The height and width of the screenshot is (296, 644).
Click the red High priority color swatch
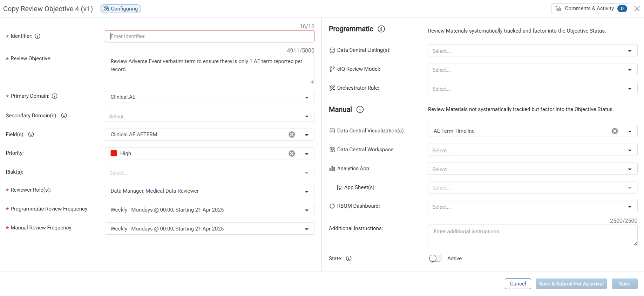(x=114, y=153)
